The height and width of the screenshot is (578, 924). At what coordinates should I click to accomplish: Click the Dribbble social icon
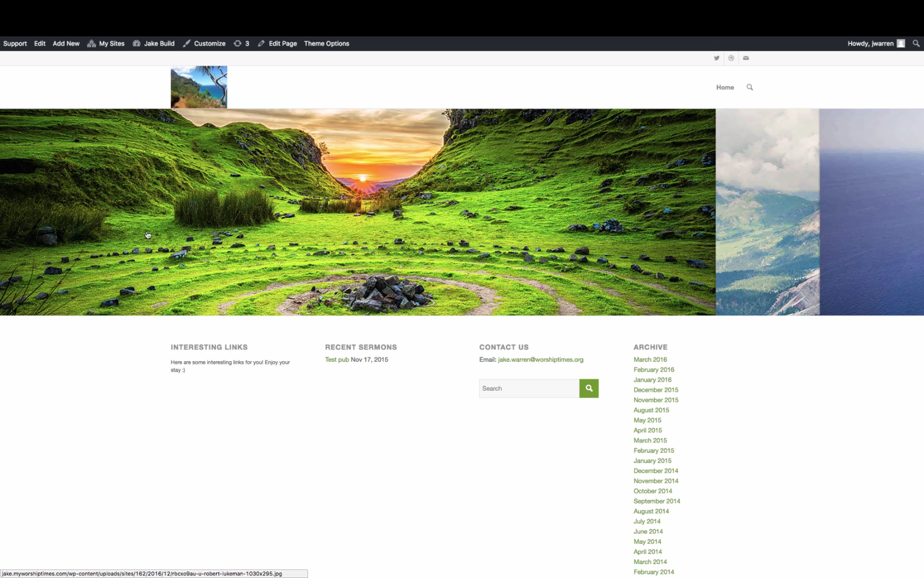point(731,58)
